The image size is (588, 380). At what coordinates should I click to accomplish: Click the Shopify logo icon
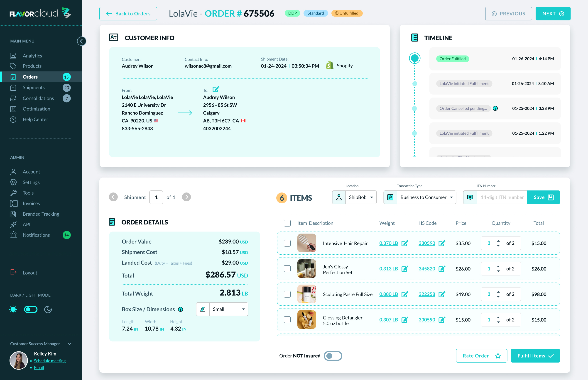(329, 65)
